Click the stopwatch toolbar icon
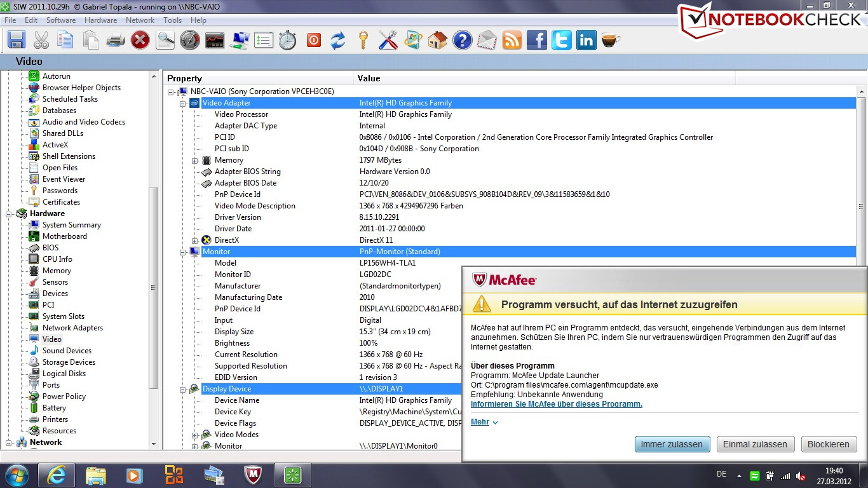 288,40
